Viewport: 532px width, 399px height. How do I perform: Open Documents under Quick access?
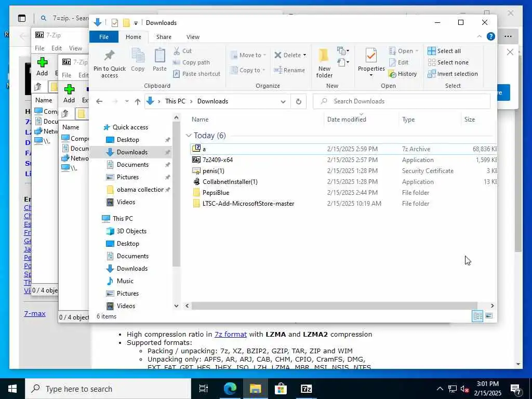[x=132, y=165]
